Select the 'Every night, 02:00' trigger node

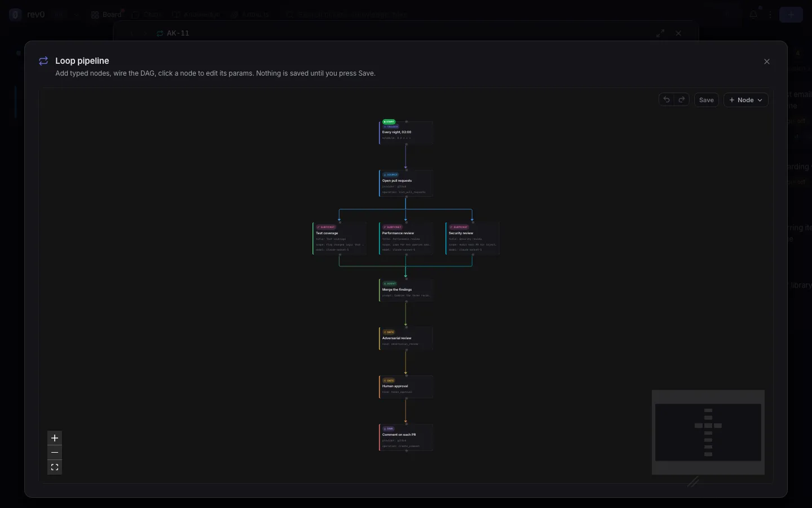pyautogui.click(x=406, y=133)
